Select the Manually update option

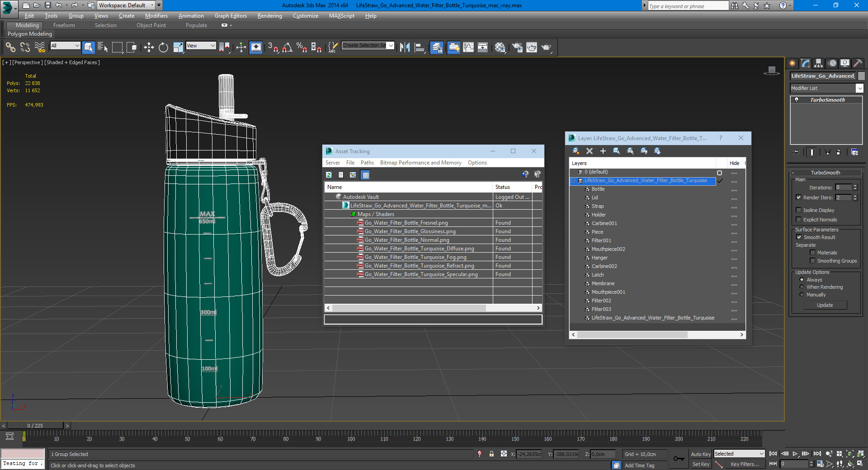pos(802,295)
